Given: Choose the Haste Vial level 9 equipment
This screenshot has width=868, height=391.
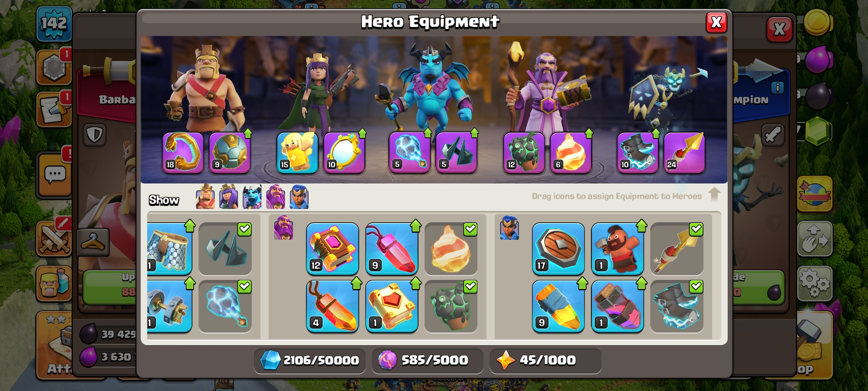Looking at the screenshot, I should tap(558, 306).
